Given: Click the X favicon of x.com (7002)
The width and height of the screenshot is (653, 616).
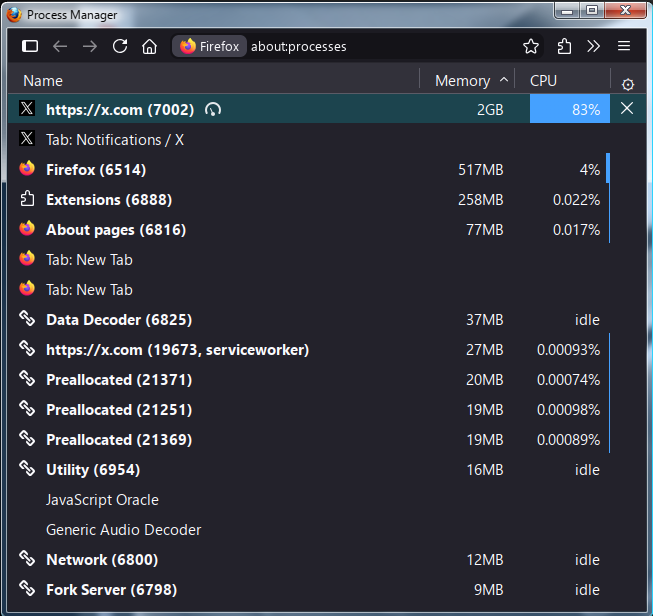Looking at the screenshot, I should (27, 108).
